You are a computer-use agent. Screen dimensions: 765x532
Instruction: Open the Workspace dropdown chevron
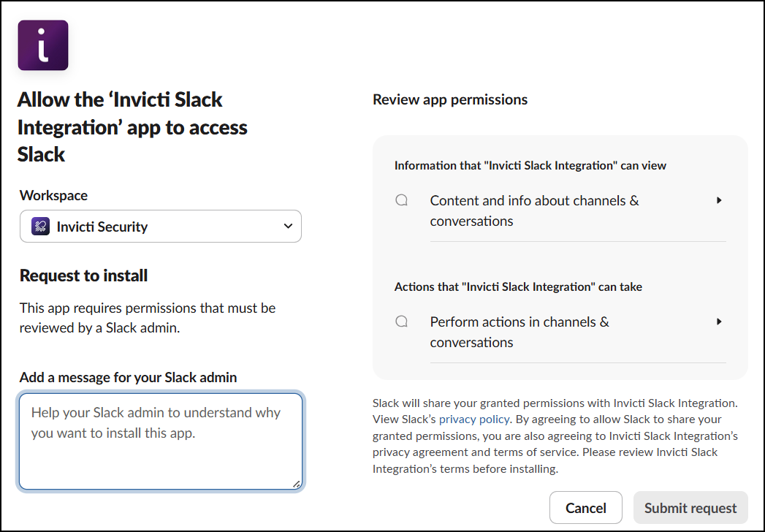tap(288, 227)
